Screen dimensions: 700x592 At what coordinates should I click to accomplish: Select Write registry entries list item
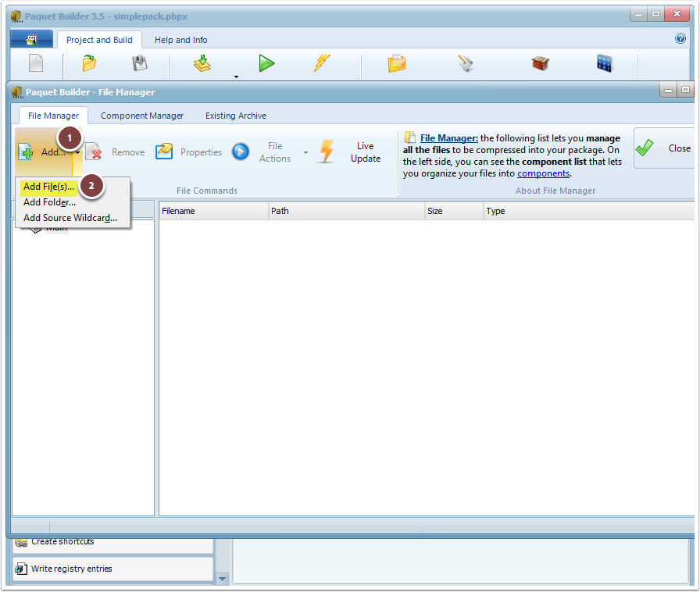pyautogui.click(x=113, y=569)
